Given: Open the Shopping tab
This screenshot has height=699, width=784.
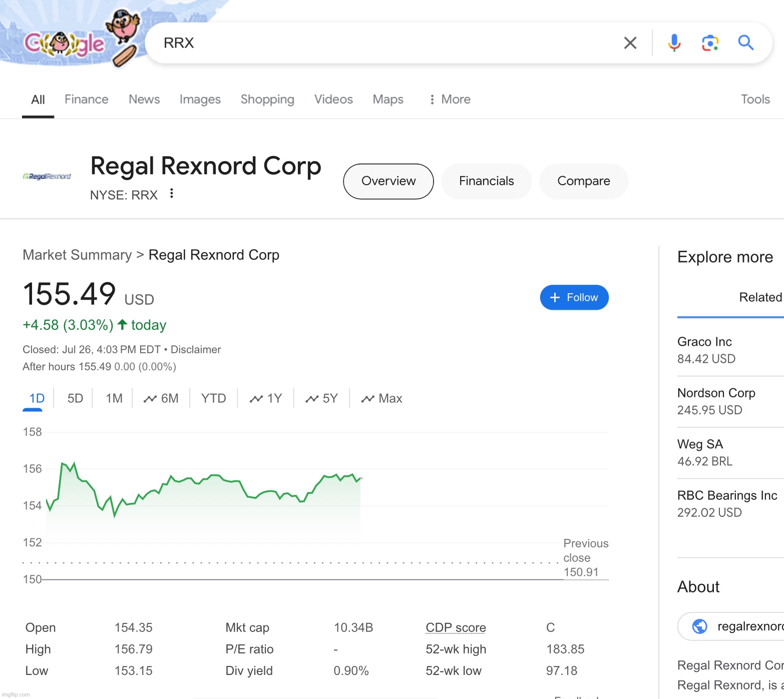Looking at the screenshot, I should coord(267,100).
